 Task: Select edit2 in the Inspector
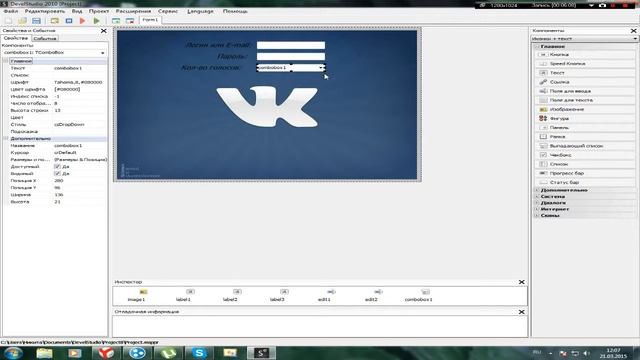pos(371,296)
